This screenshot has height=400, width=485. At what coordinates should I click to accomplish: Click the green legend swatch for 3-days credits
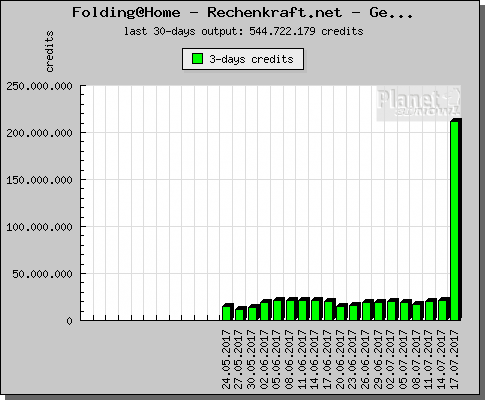(x=197, y=59)
